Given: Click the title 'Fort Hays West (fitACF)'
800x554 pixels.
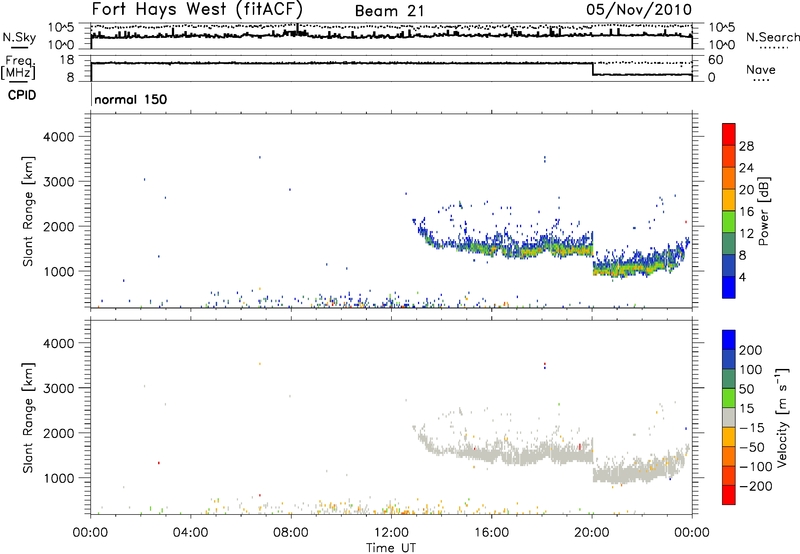Looking at the screenshot, I should (197, 9).
